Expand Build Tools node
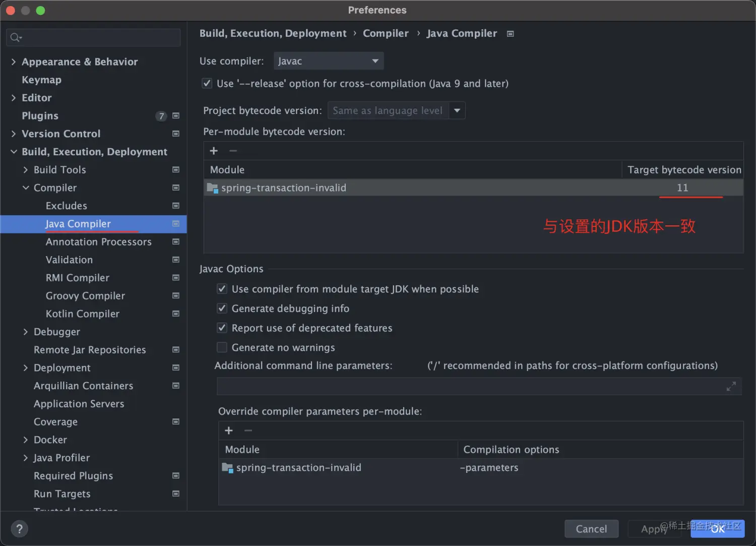Viewport: 756px width, 546px height. pyautogui.click(x=26, y=170)
